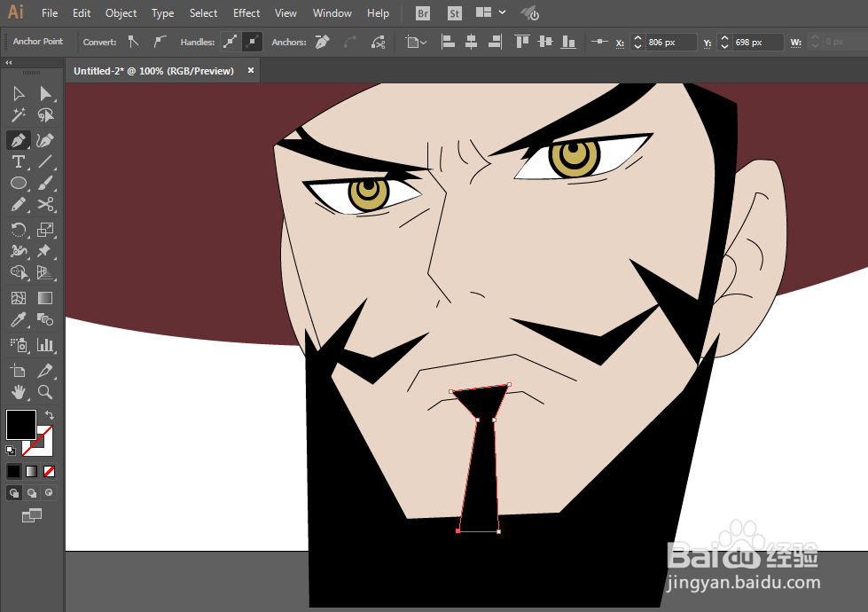Select the Pencil tool
The image size is (868, 612).
click(19, 205)
